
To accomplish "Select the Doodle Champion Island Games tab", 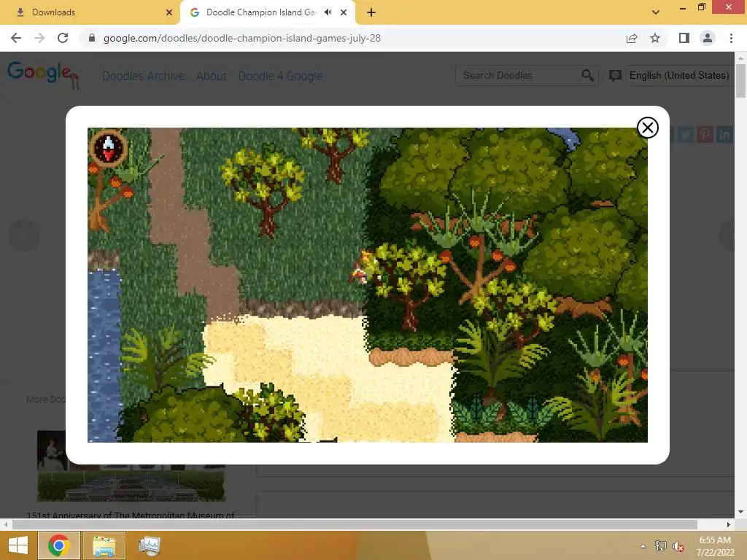I will [260, 12].
